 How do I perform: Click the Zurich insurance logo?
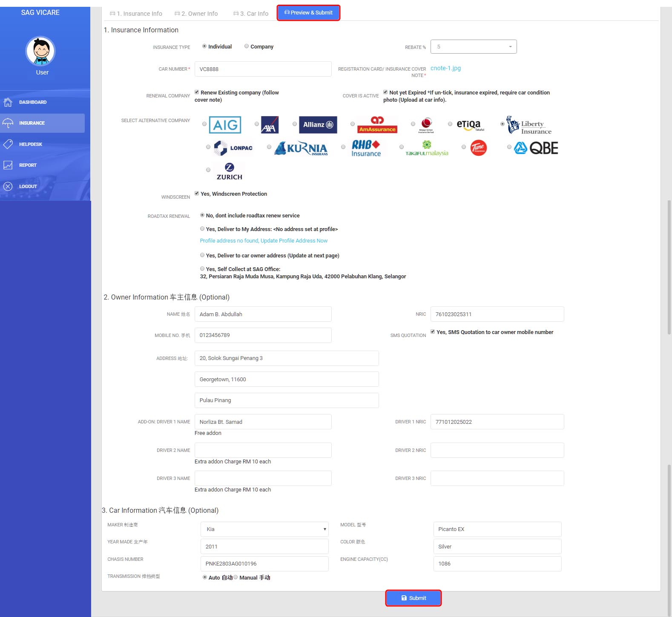point(229,171)
